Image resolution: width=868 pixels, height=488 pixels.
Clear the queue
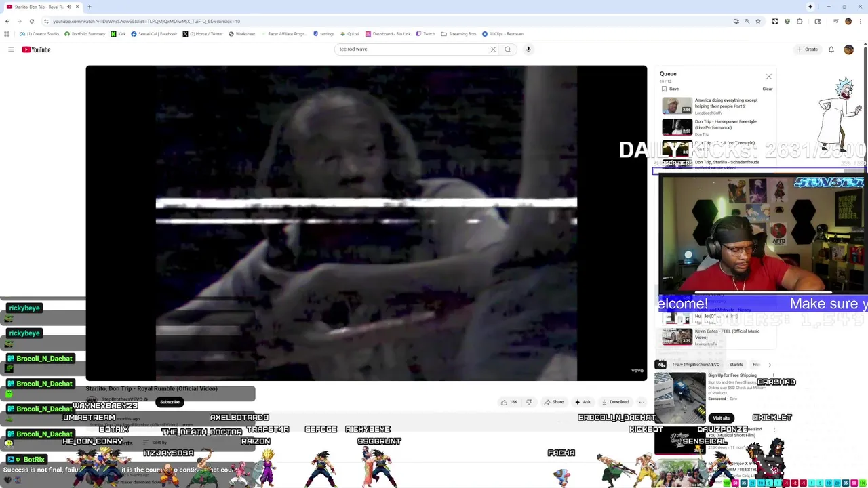[x=767, y=89]
